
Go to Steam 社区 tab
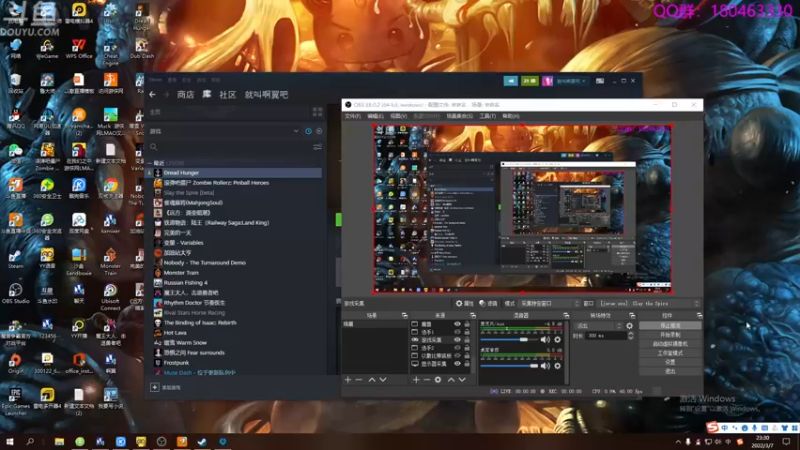click(228, 94)
